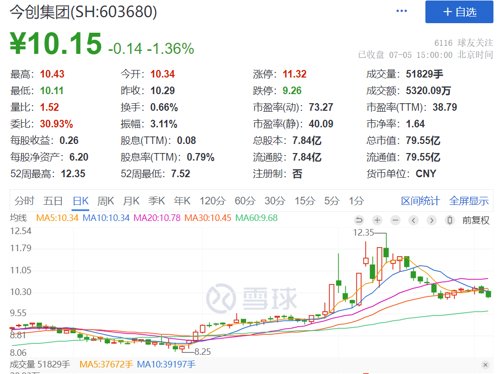Switch to the 60分 chart tab

coord(245,201)
